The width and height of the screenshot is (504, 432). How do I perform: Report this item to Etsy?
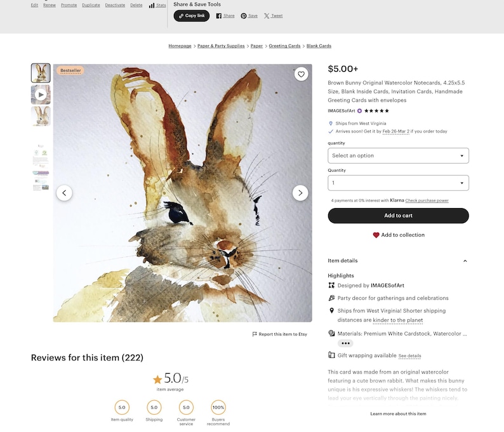(x=280, y=334)
